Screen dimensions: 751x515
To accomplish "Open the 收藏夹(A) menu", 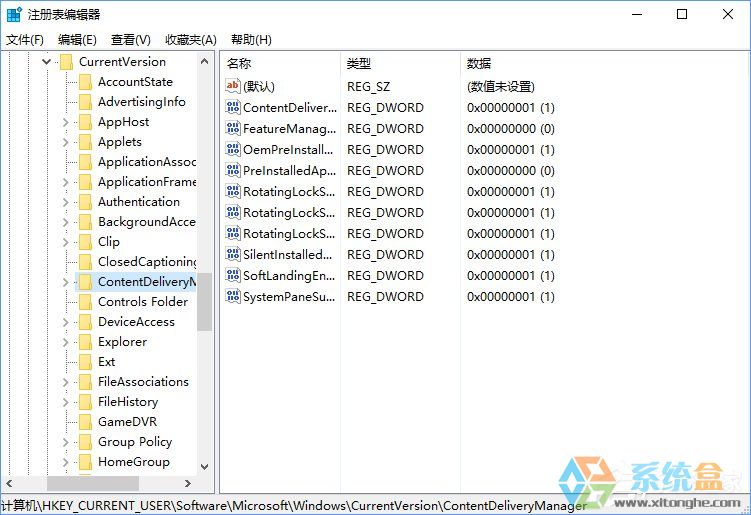I will point(191,40).
